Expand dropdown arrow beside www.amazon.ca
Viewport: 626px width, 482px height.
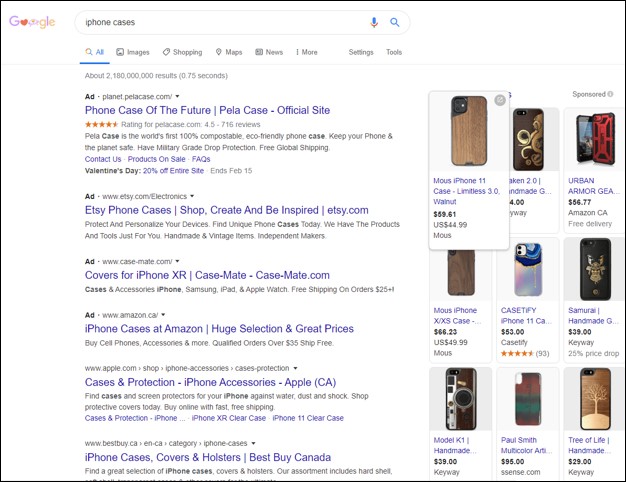pos(163,315)
